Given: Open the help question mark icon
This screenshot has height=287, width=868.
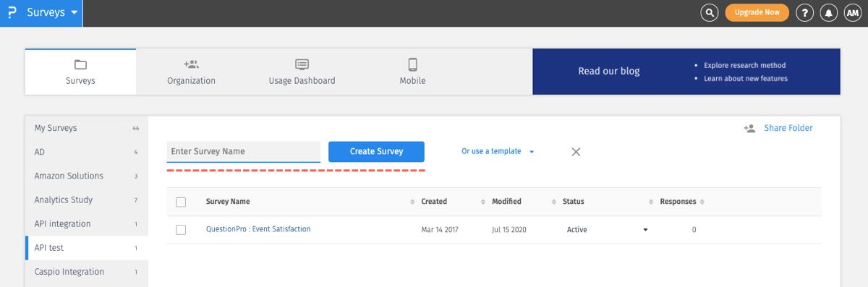Looking at the screenshot, I should click(x=804, y=12).
